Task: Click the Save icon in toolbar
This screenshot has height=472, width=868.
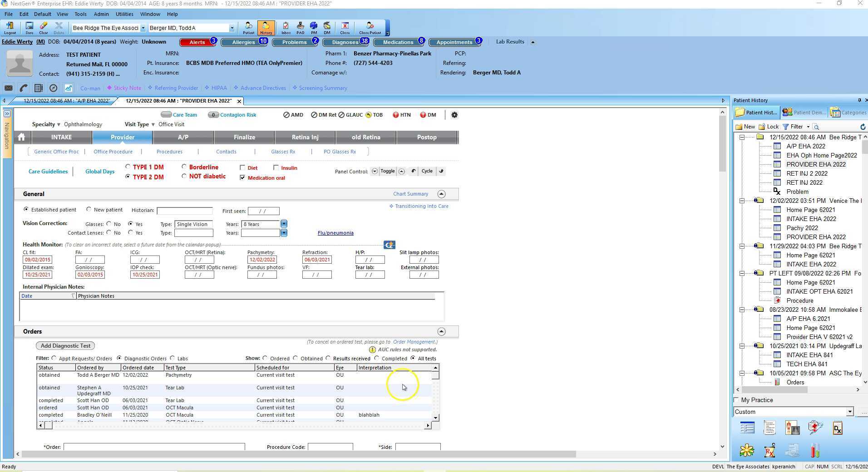Action: coord(30,28)
